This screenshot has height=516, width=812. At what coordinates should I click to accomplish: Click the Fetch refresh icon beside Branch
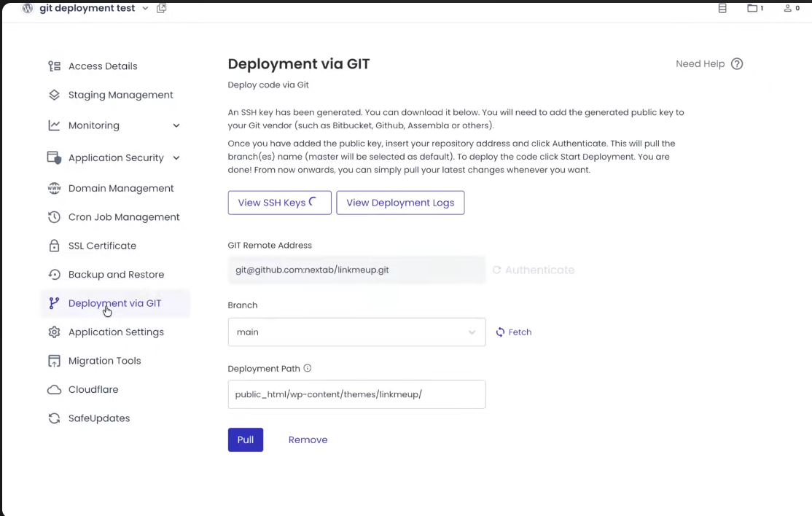502,332
